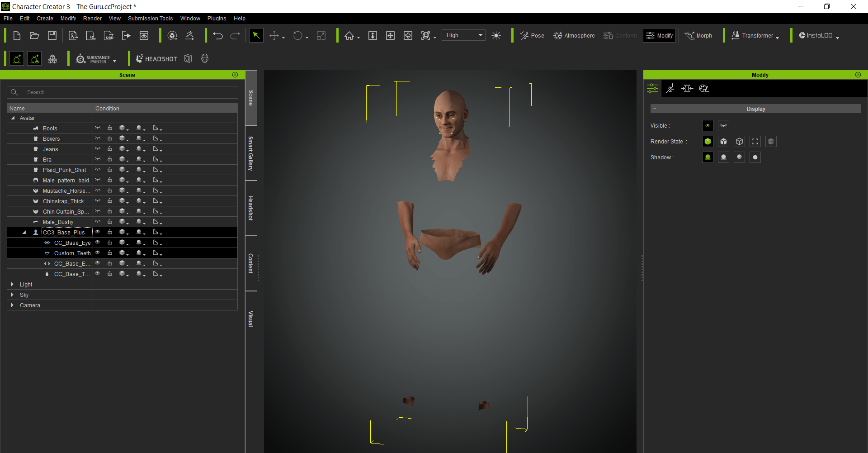
Task: Toggle visibility of Male_Bushy
Action: 98,222
